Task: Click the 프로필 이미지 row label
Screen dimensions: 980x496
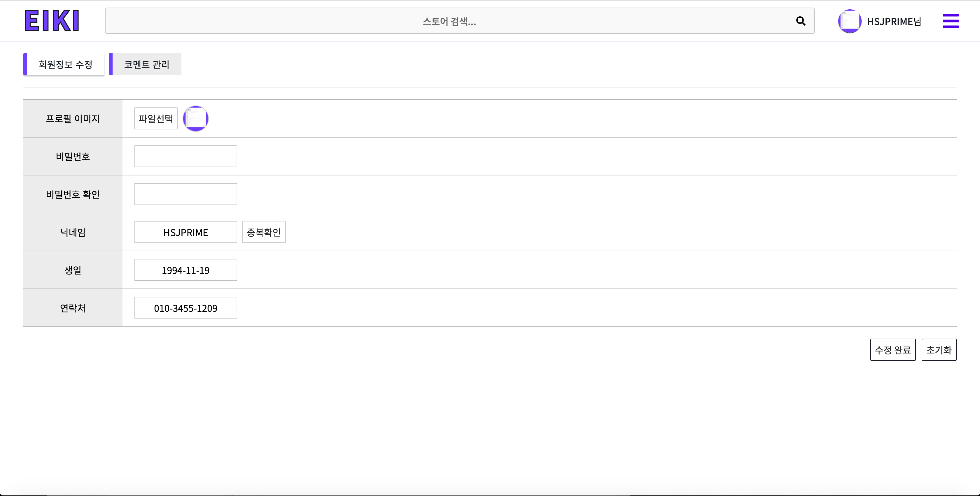Action: click(x=73, y=119)
